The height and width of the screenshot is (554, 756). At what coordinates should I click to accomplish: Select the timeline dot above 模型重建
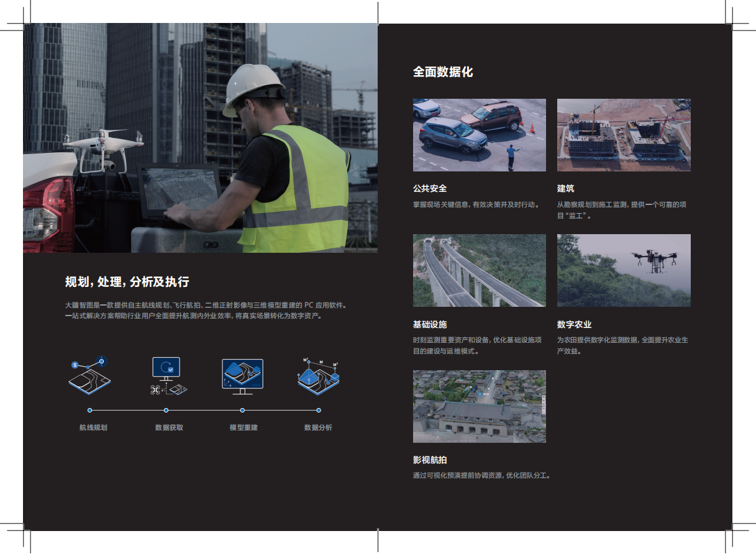click(242, 411)
